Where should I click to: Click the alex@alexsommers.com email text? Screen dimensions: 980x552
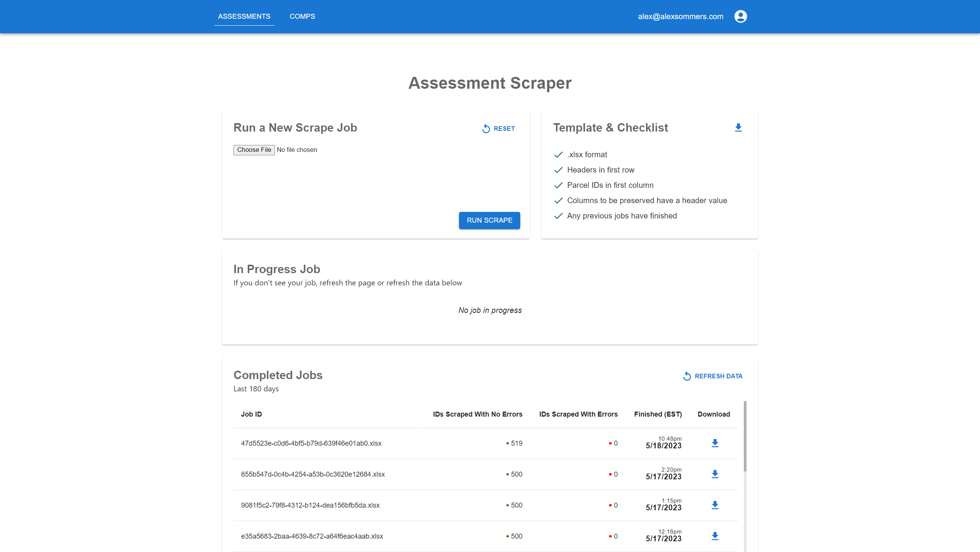(x=681, y=16)
